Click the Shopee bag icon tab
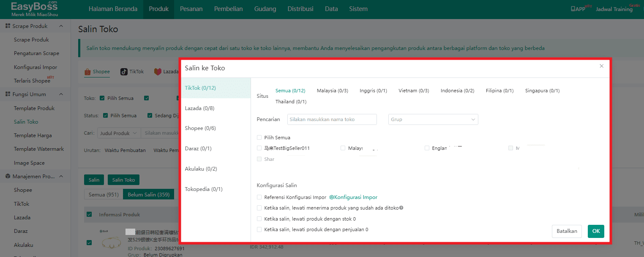The image size is (644, 257). coord(87,72)
